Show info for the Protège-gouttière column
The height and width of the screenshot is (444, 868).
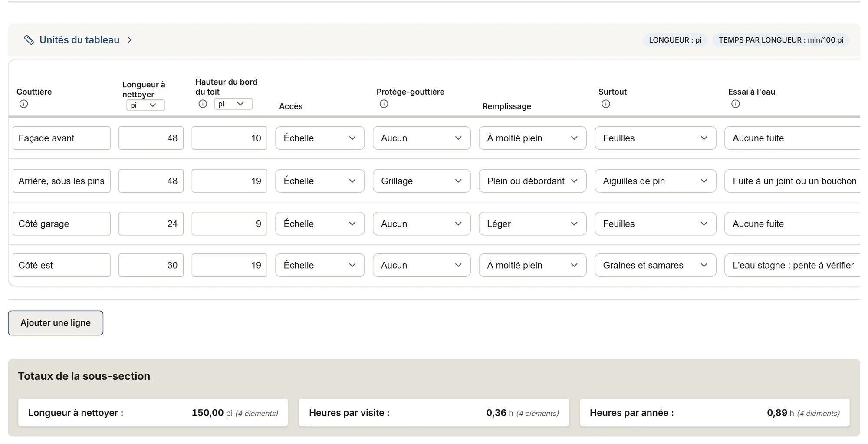click(384, 104)
